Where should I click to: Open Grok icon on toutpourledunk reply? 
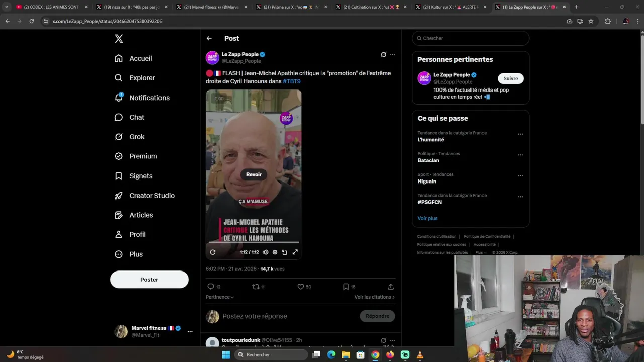pos(383,340)
